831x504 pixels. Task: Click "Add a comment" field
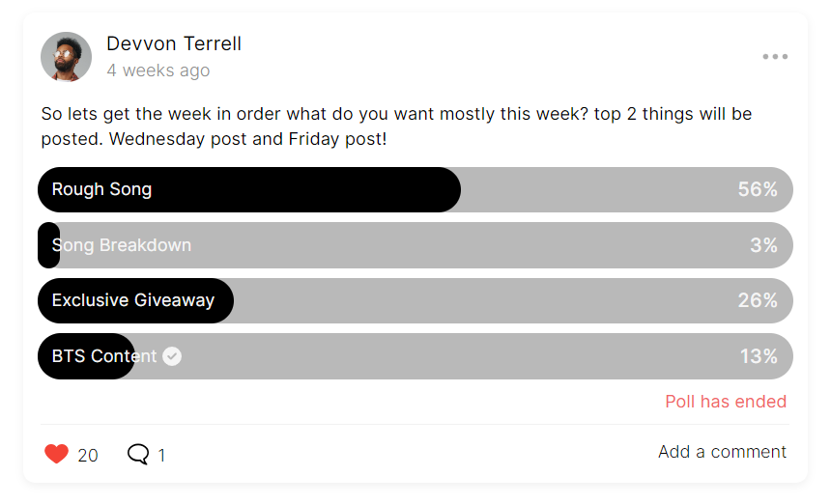point(722,452)
